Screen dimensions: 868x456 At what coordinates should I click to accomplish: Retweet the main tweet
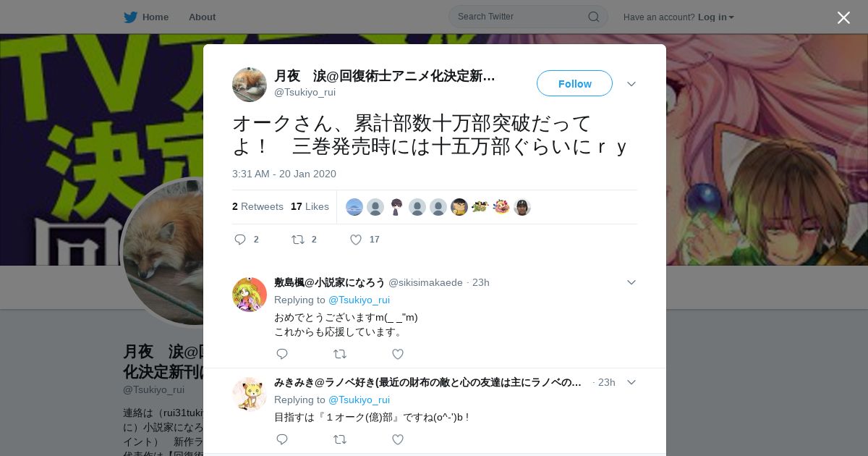point(297,240)
